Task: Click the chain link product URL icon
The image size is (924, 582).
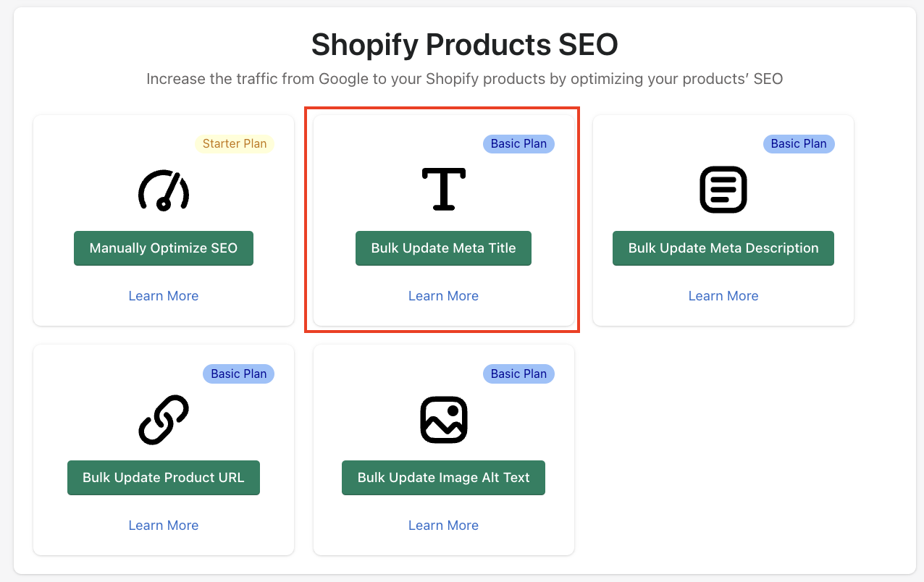Action: click(x=164, y=420)
